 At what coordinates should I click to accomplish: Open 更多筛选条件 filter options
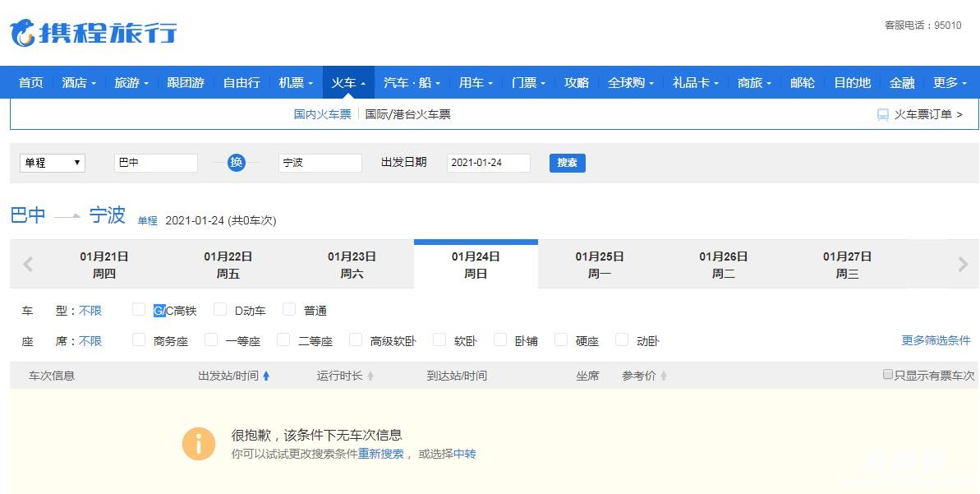(936, 340)
